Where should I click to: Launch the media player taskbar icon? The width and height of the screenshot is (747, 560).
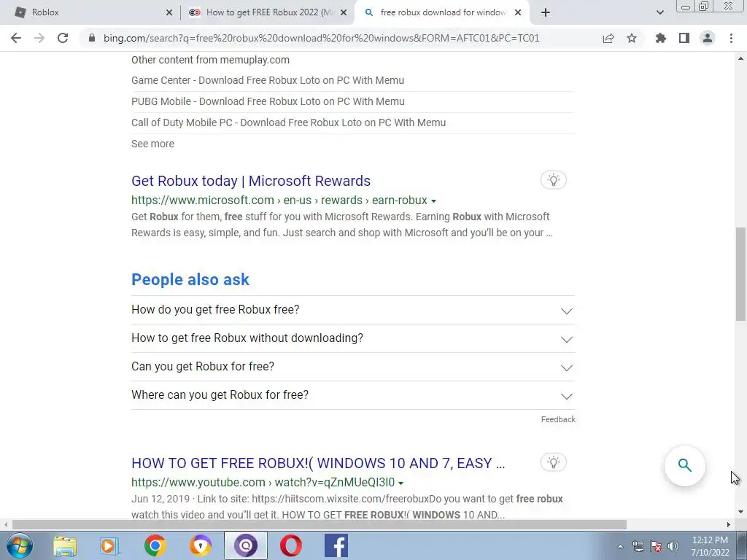tap(109, 545)
